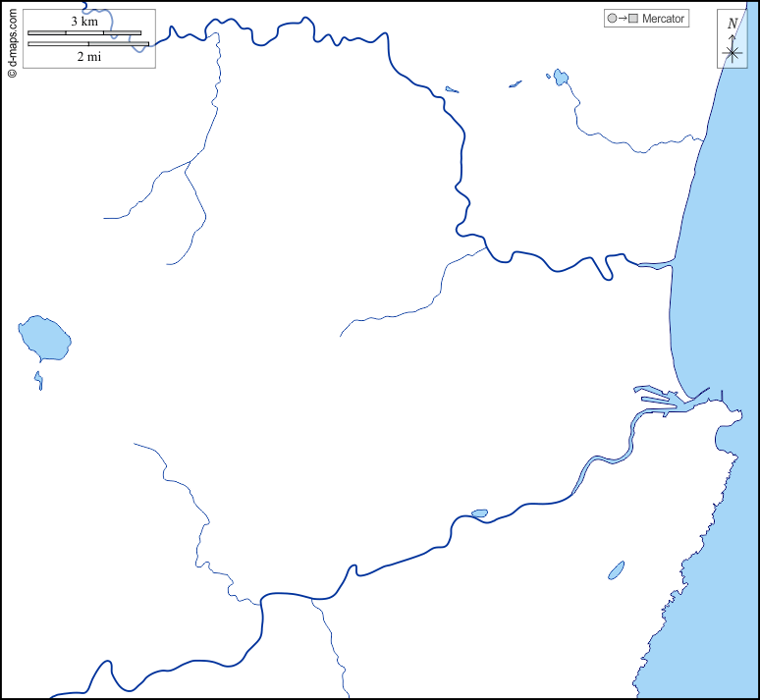This screenshot has height=700, width=760.
Task: Click the miles scale bar ruler
Action: 88,44
